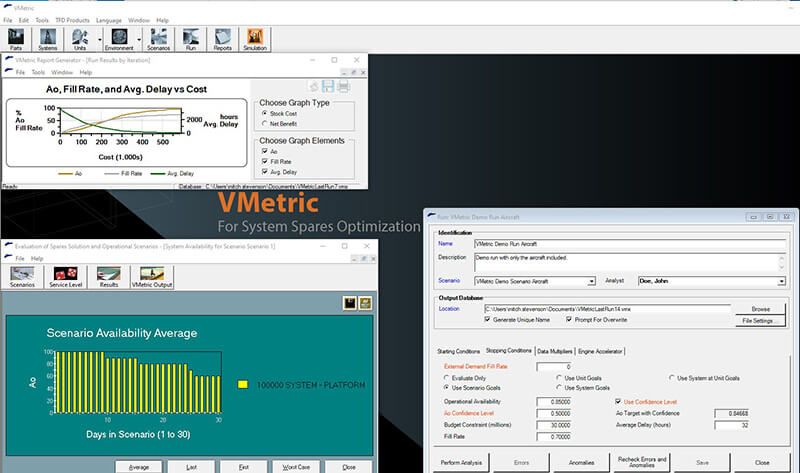This screenshot has width=800, height=473.
Task: Toggle Use Confidence Level checkbox
Action: [618, 402]
